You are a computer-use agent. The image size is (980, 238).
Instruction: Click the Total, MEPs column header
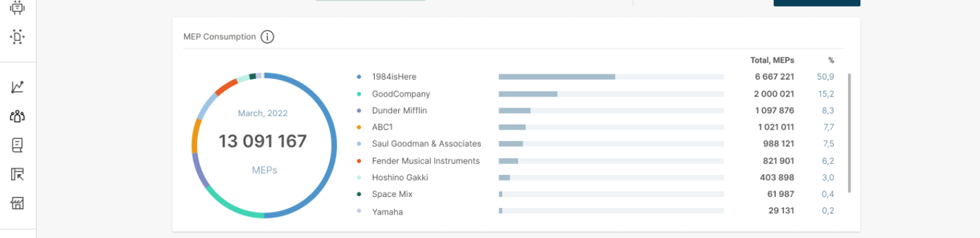coord(772,60)
